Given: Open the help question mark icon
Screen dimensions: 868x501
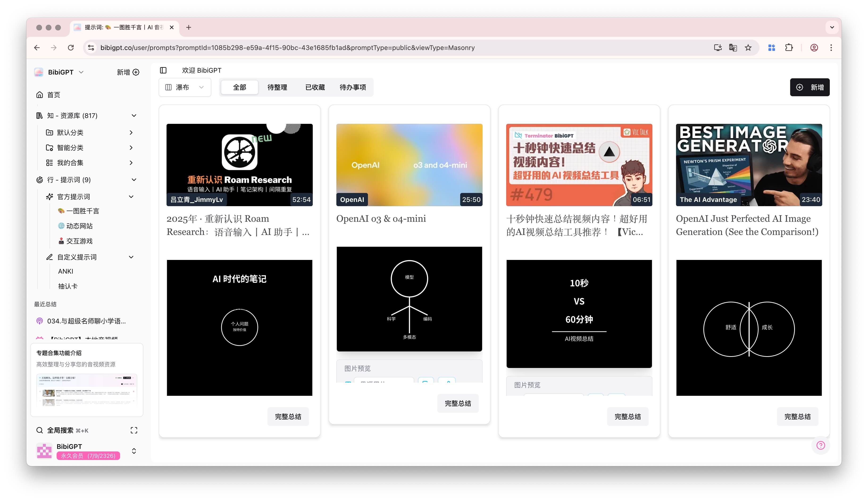Looking at the screenshot, I should coord(821,445).
